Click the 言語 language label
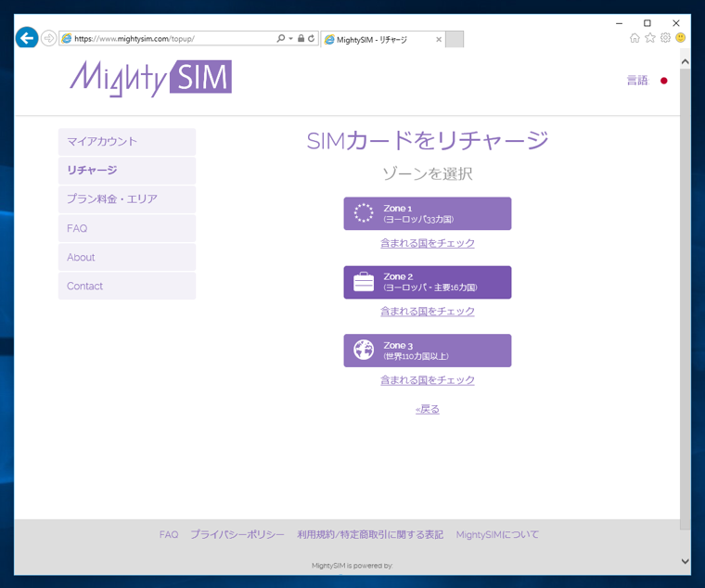This screenshot has width=705, height=588. pyautogui.click(x=638, y=81)
